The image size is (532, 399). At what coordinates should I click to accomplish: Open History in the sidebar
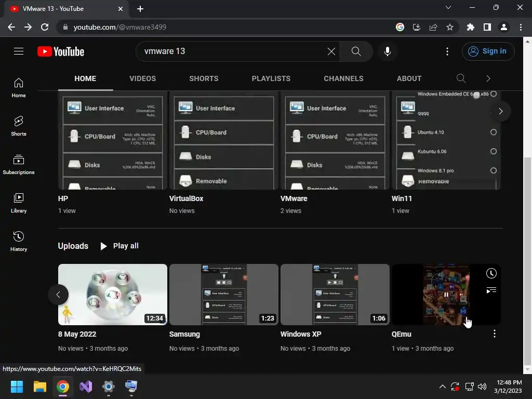tap(19, 241)
